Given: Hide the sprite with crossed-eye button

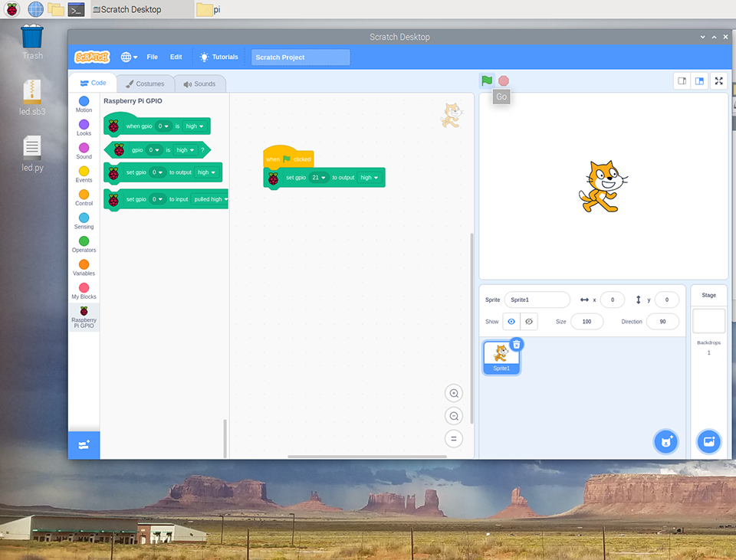Looking at the screenshot, I should pyautogui.click(x=529, y=322).
